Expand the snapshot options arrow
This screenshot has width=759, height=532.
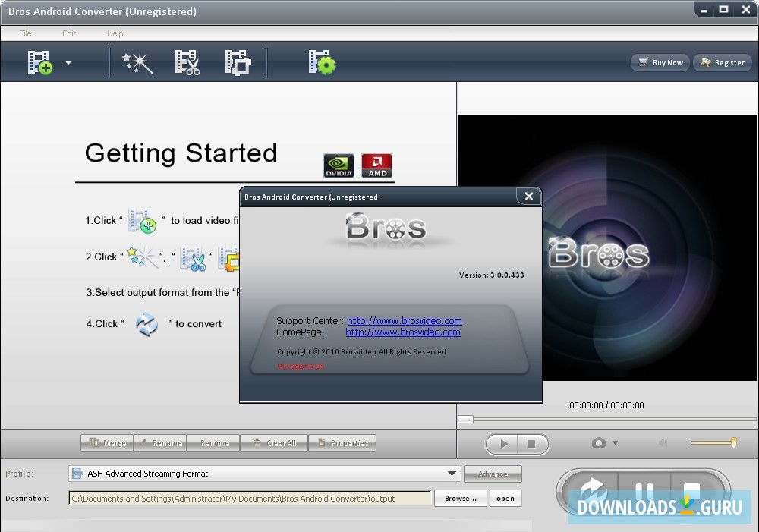(x=616, y=443)
